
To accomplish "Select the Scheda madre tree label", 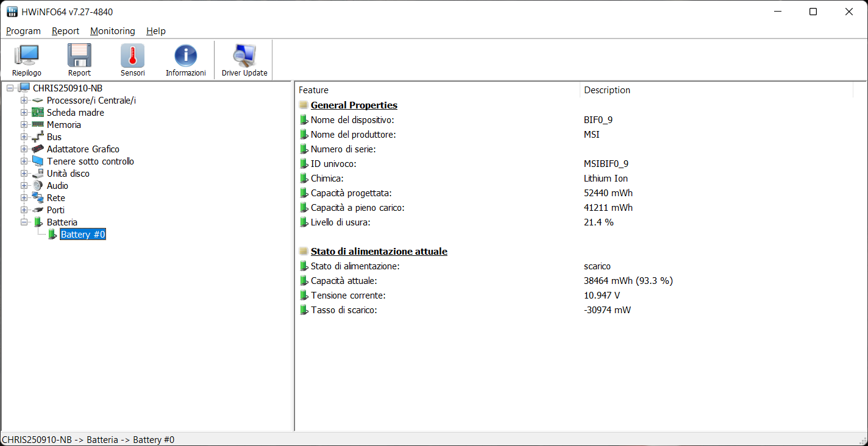I will pos(76,113).
